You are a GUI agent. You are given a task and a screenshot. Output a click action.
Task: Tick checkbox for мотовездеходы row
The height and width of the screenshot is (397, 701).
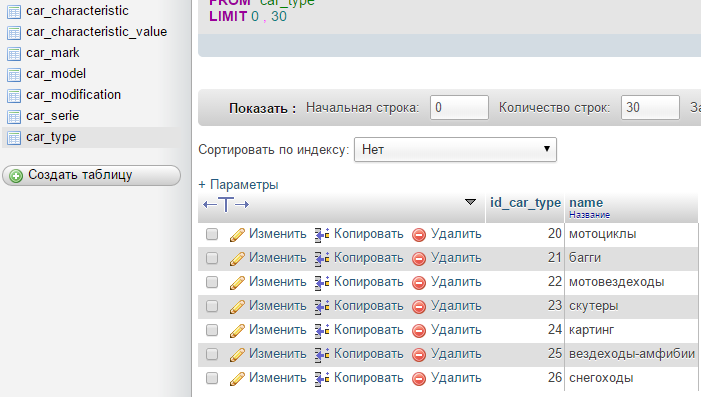(x=212, y=282)
